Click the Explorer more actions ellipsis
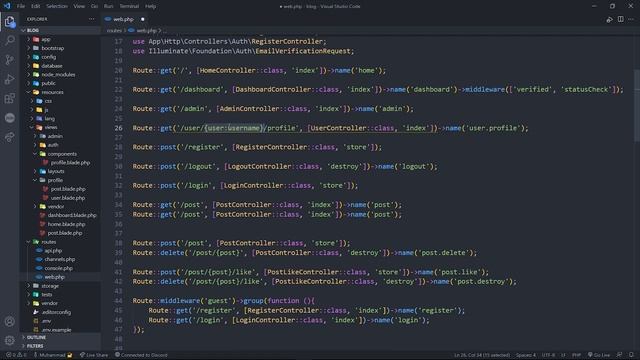This screenshot has width=640, height=360. tap(91, 19)
